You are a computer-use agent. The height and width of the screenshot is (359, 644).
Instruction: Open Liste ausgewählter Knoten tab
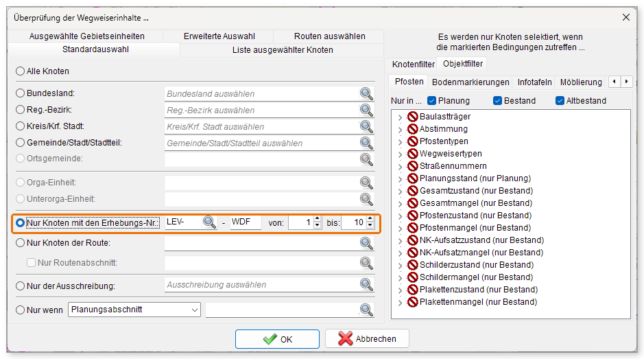(x=283, y=49)
